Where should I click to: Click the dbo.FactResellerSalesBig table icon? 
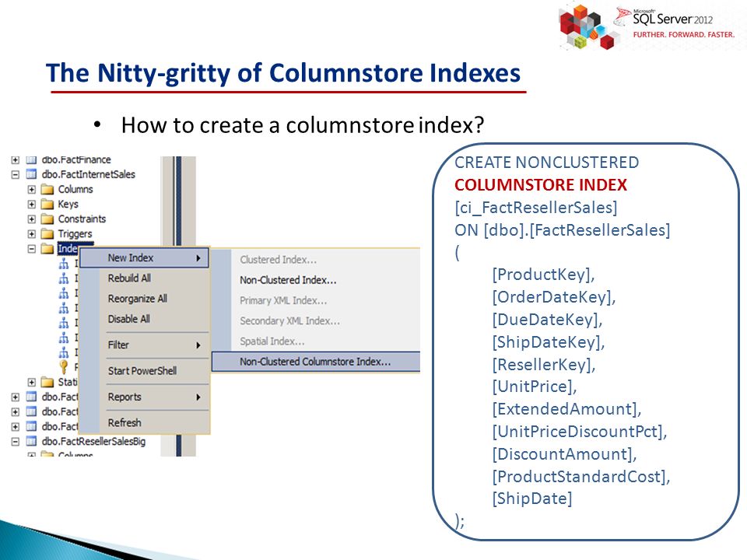[x=31, y=442]
